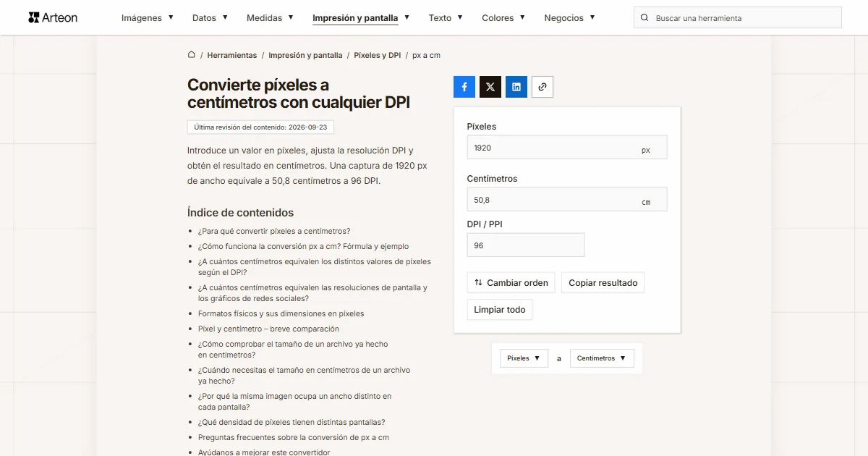Click the Píxeles input field
This screenshot has width=868, height=456.
[567, 148]
